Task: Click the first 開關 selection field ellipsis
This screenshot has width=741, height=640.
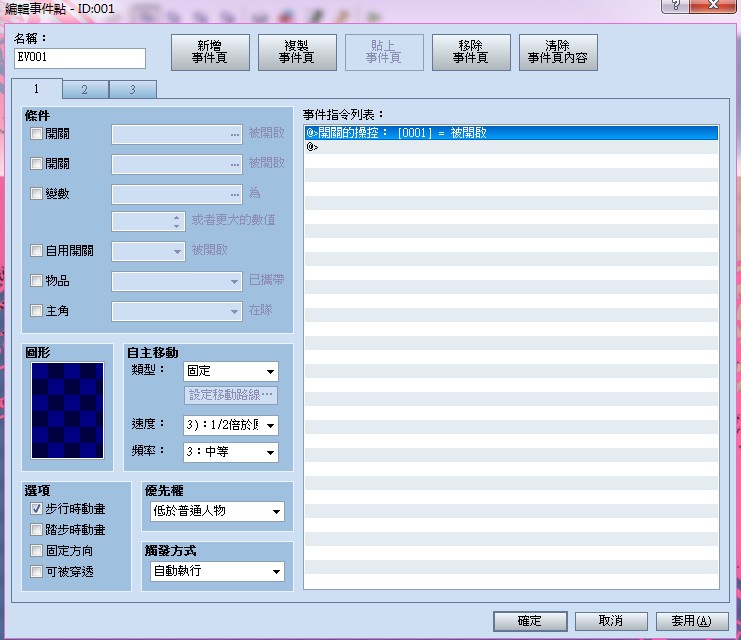Action: click(x=235, y=135)
